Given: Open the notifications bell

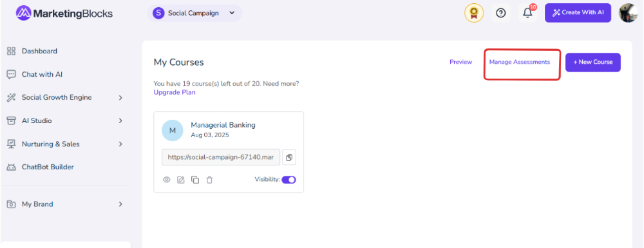Looking at the screenshot, I should coord(527,13).
